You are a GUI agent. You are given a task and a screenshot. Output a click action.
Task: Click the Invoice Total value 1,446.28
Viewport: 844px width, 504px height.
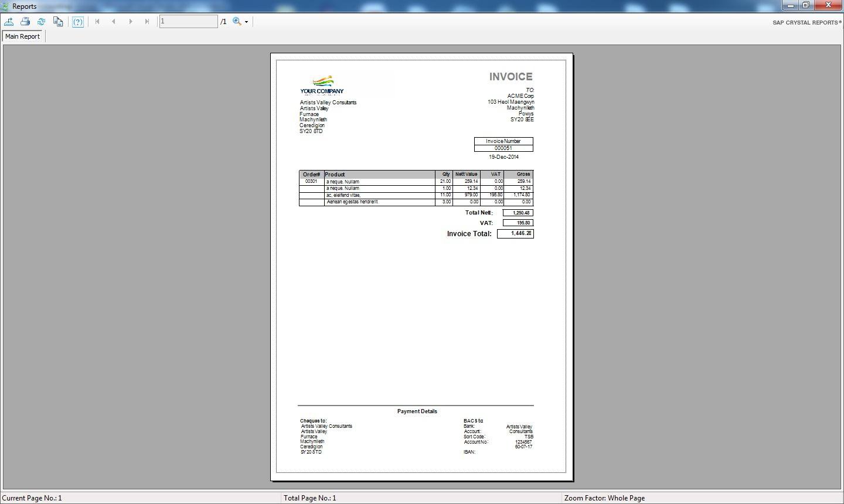pyautogui.click(x=515, y=233)
